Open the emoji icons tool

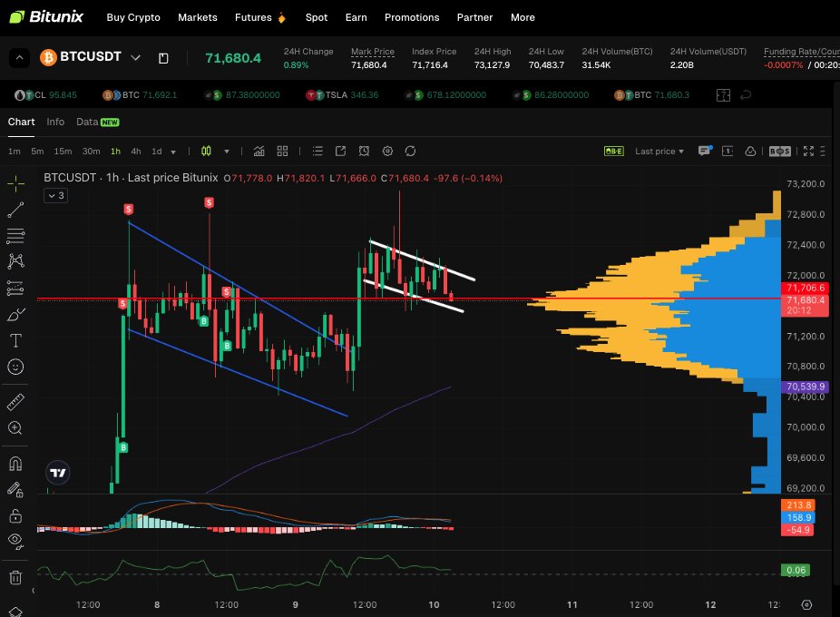[15, 367]
